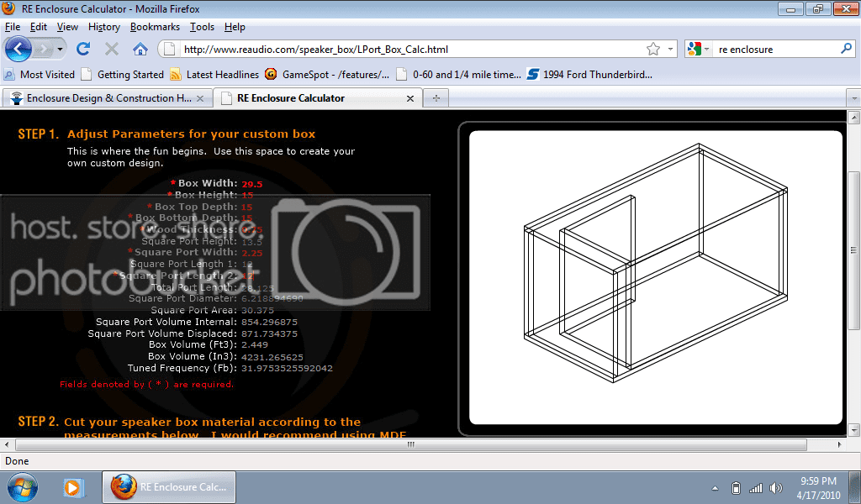Screen dimensions: 861x504
Task: Click the search magnifier icon
Action: [x=846, y=49]
